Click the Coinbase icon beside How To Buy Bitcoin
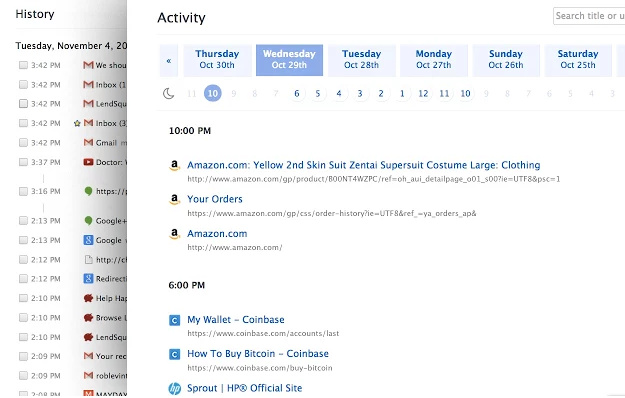This screenshot has width=625, height=398. (x=175, y=354)
